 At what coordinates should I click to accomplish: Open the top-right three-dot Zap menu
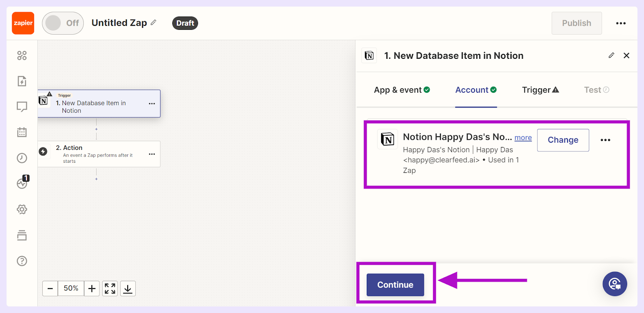(x=621, y=23)
